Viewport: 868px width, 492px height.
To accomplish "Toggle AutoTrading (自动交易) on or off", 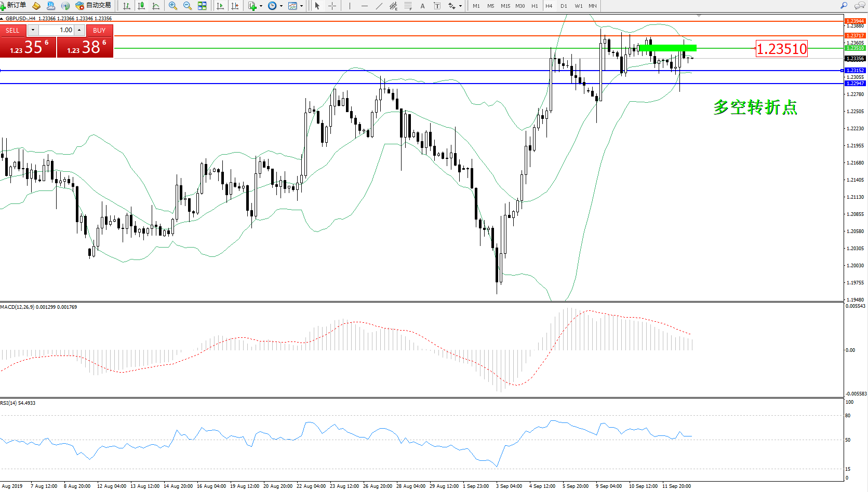I will click(94, 6).
